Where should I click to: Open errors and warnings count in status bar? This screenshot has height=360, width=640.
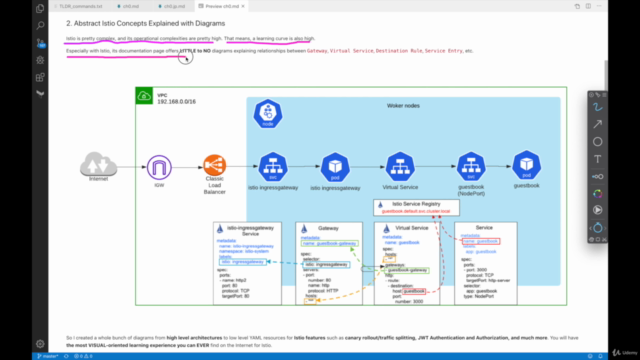[83, 356]
